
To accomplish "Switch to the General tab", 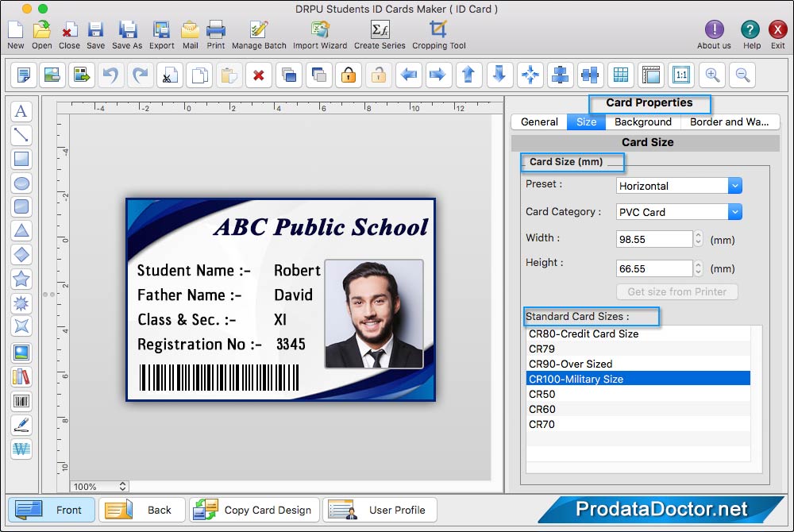I will point(539,122).
